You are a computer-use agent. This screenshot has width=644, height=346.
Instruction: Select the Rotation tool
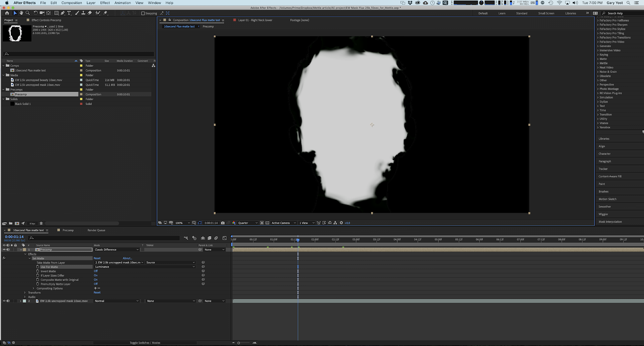click(x=36, y=13)
